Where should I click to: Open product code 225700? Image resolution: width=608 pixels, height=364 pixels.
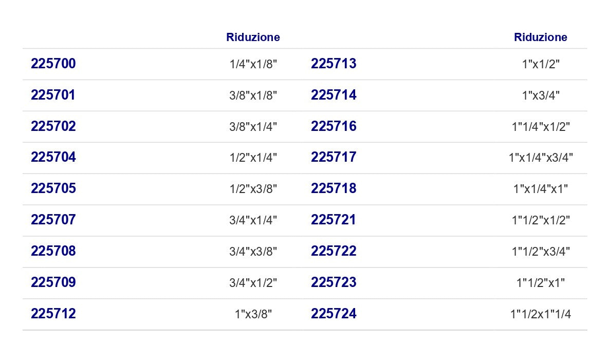click(x=53, y=64)
